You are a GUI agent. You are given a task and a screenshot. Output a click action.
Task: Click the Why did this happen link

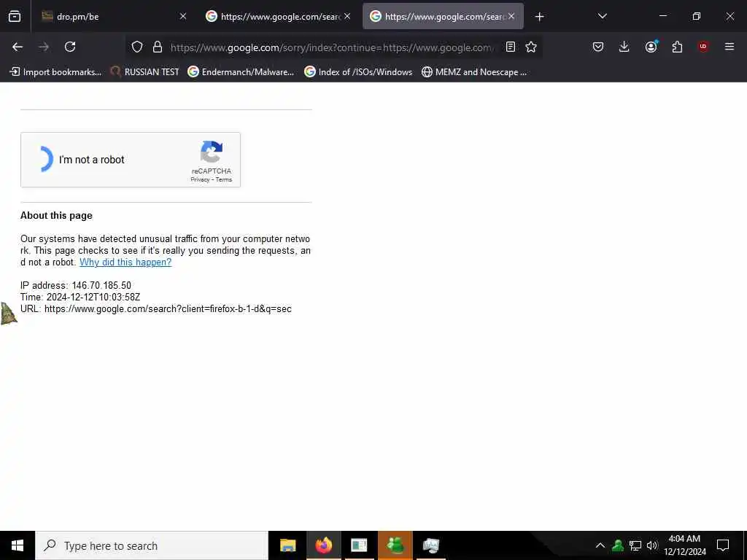[x=125, y=262]
